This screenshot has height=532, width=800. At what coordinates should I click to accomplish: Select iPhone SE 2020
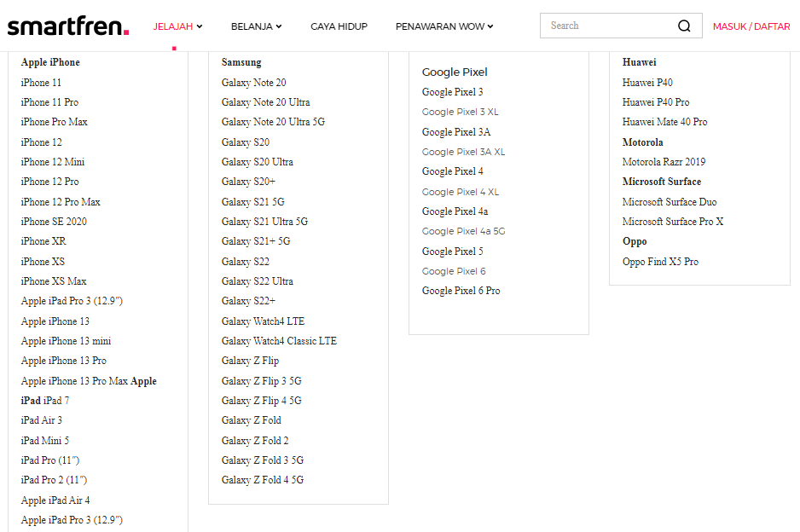click(54, 222)
